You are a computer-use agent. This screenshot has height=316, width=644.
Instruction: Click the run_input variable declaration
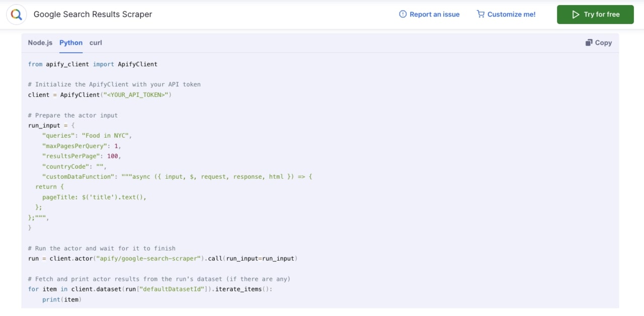click(44, 125)
